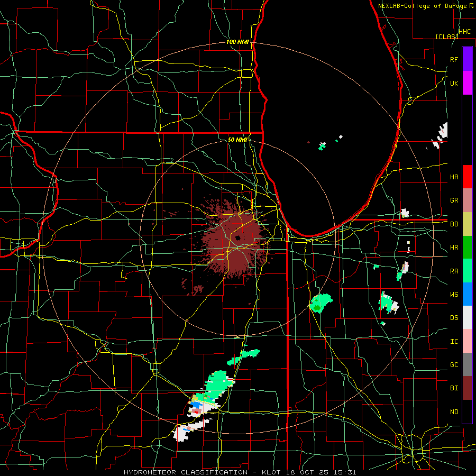Select the dusty pink GR legend color
This screenshot has width=476, height=476.
[467, 200]
